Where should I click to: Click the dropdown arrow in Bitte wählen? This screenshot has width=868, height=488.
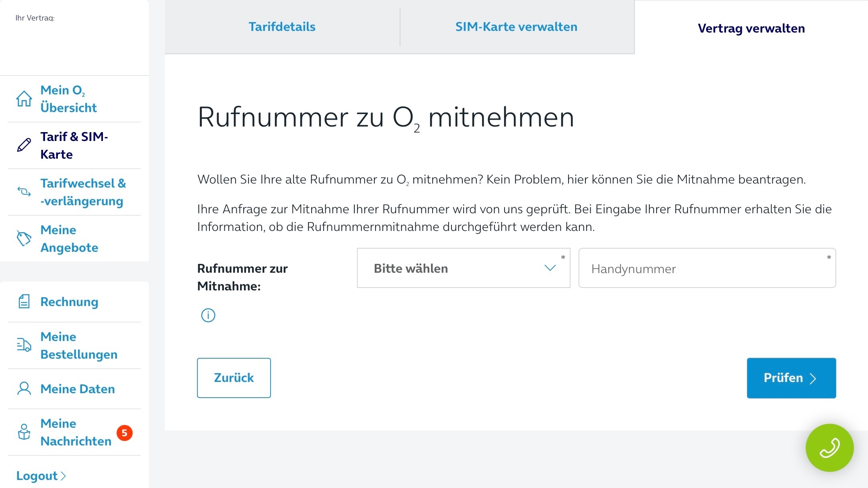point(550,267)
